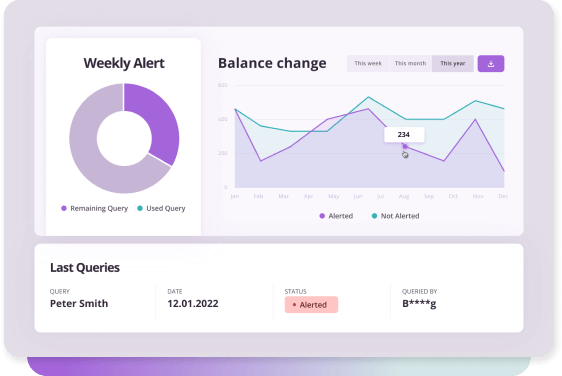Click the QUERY column header
This screenshot has height=376, width=562.
point(59,291)
